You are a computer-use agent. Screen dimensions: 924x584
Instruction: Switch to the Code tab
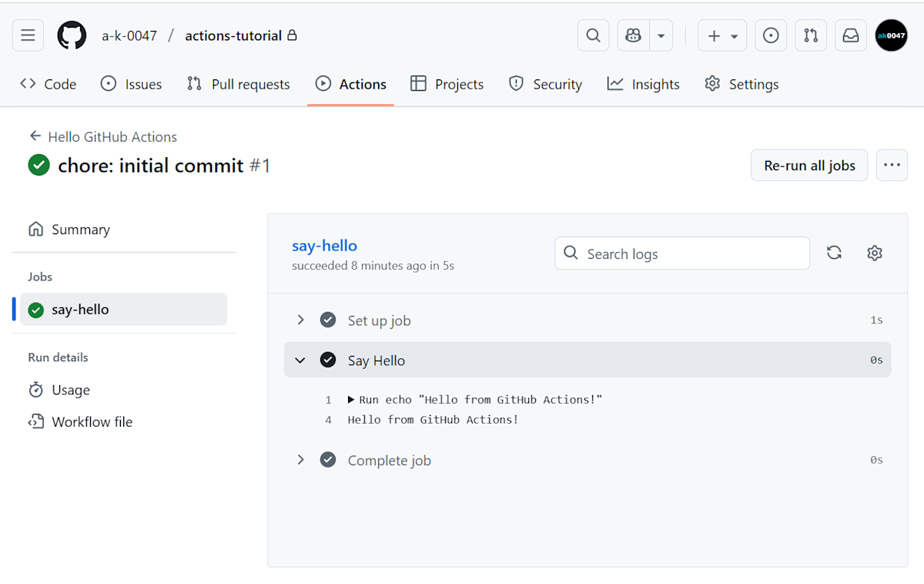click(49, 84)
